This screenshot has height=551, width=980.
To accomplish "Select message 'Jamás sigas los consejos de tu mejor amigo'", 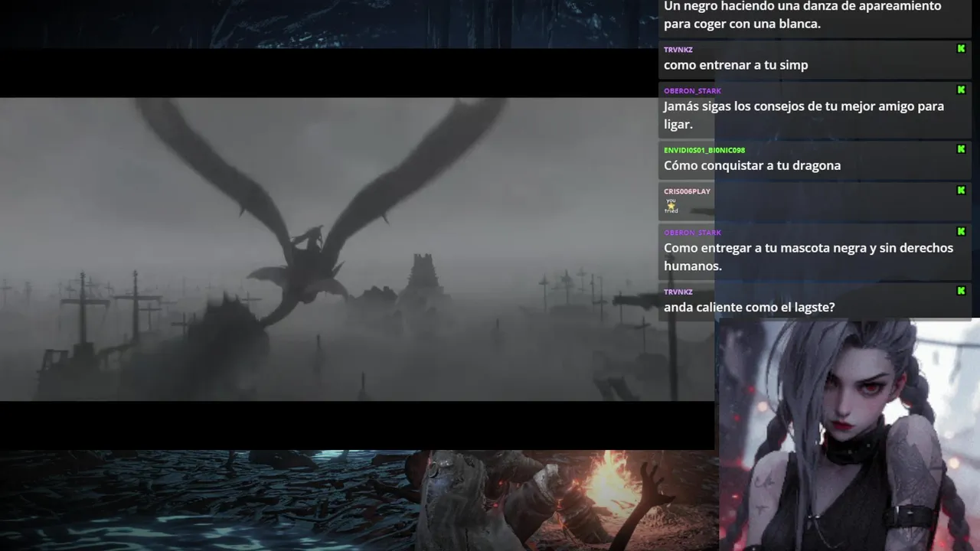I will click(804, 115).
